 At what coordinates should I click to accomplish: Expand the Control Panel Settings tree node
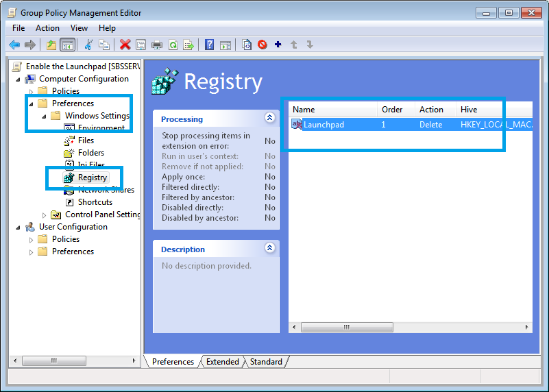click(x=45, y=215)
